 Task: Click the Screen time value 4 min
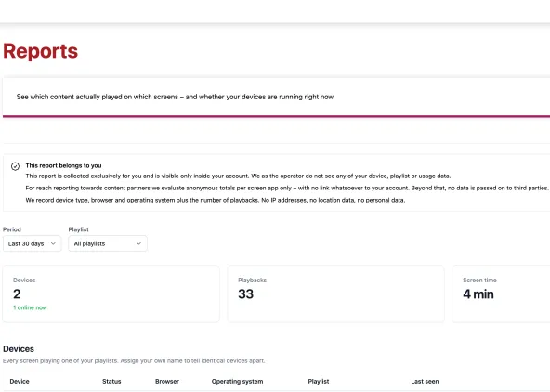[478, 294]
